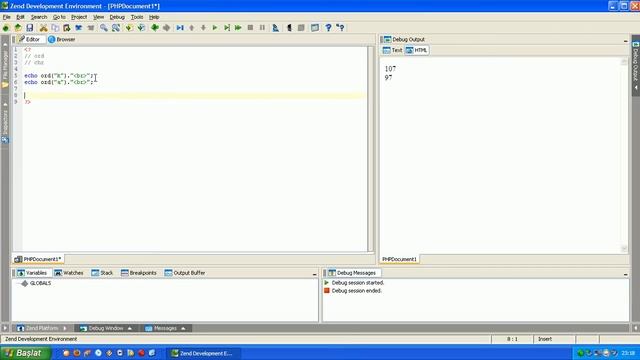This screenshot has width=640, height=360.
Task: Minimize the Debug Messages panel
Action: click(625, 274)
